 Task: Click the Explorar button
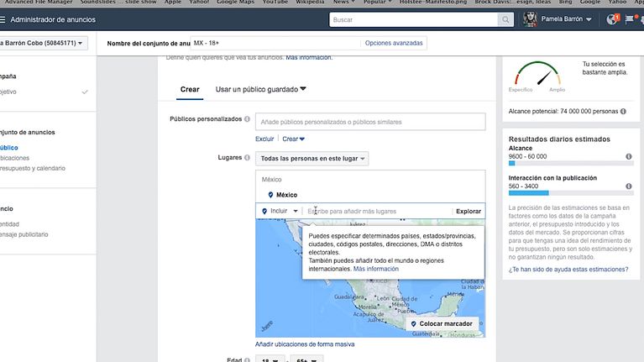468,211
